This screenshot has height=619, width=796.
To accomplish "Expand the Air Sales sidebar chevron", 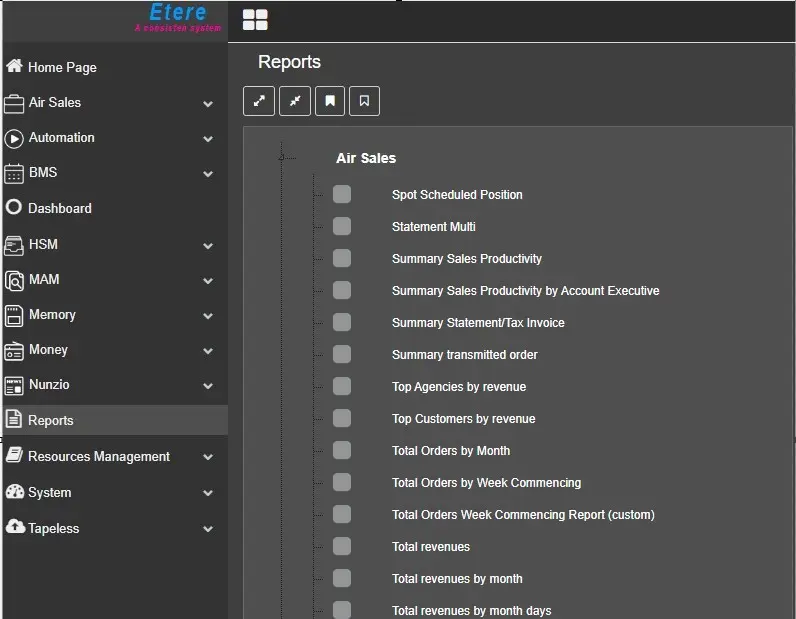I will (x=208, y=103).
